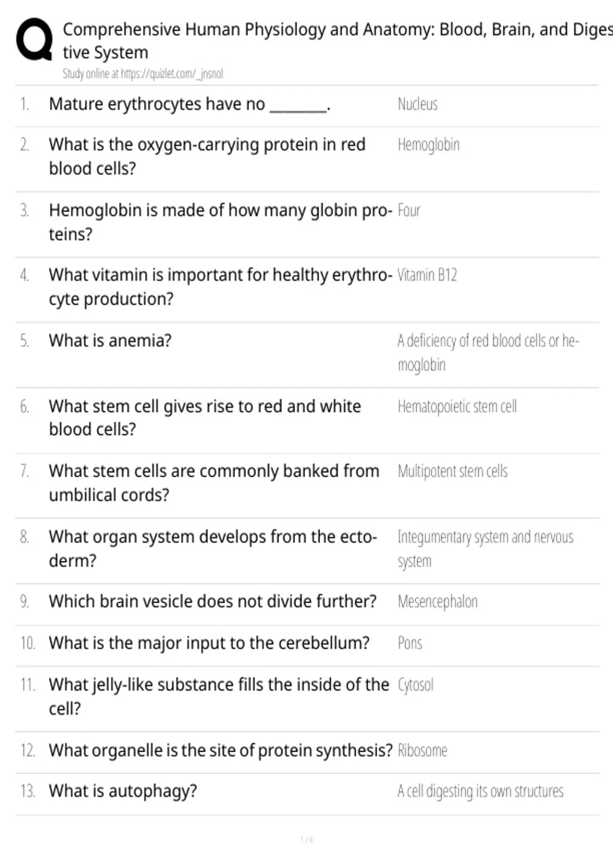Click the answer "Hematopoietic stem cell"
The image size is (613, 868).
click(x=457, y=407)
